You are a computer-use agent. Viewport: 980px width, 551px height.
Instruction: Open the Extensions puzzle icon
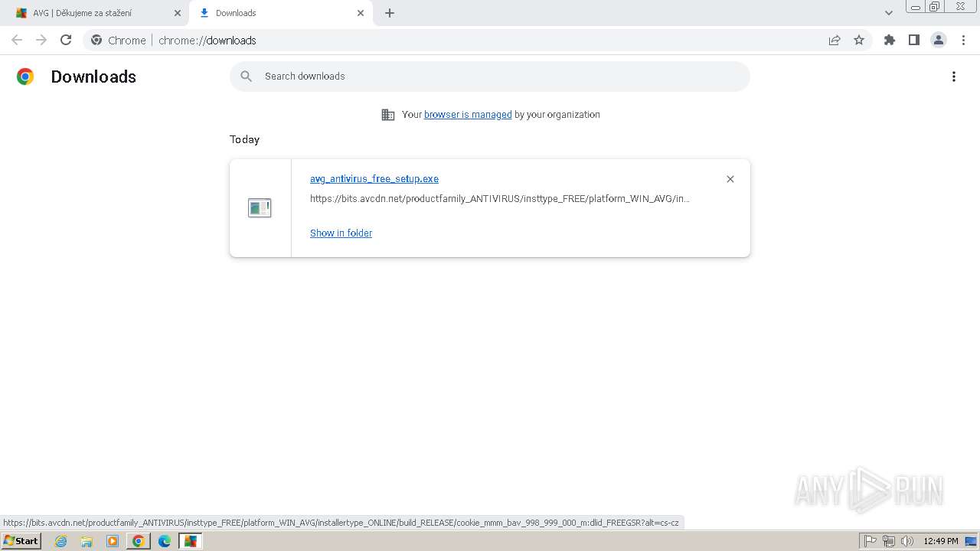coord(890,40)
